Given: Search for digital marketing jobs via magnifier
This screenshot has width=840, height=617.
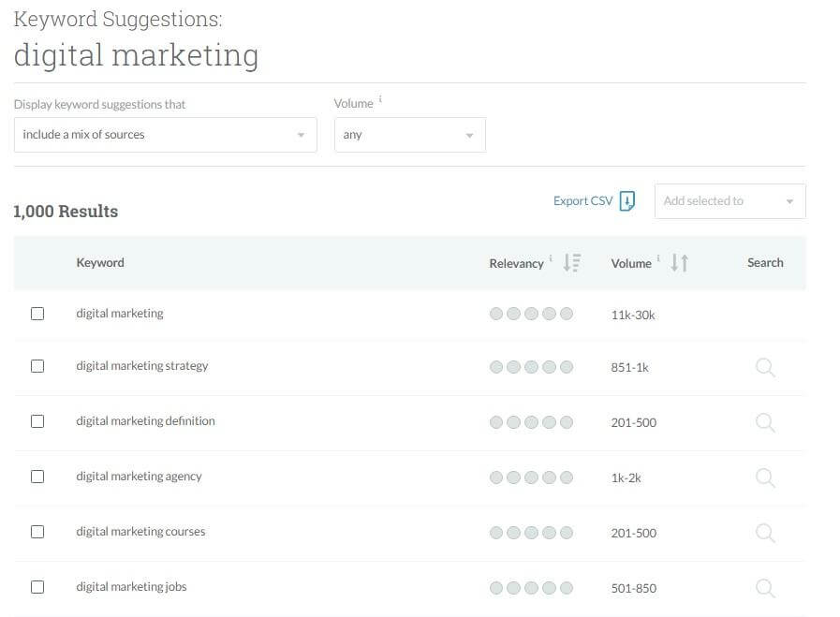Looking at the screenshot, I should [765, 588].
